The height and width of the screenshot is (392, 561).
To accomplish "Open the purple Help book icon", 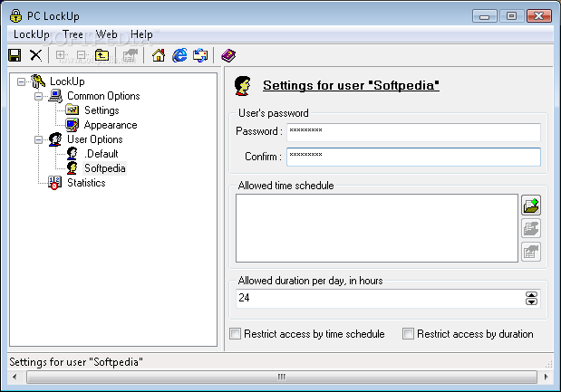I will click(x=228, y=55).
